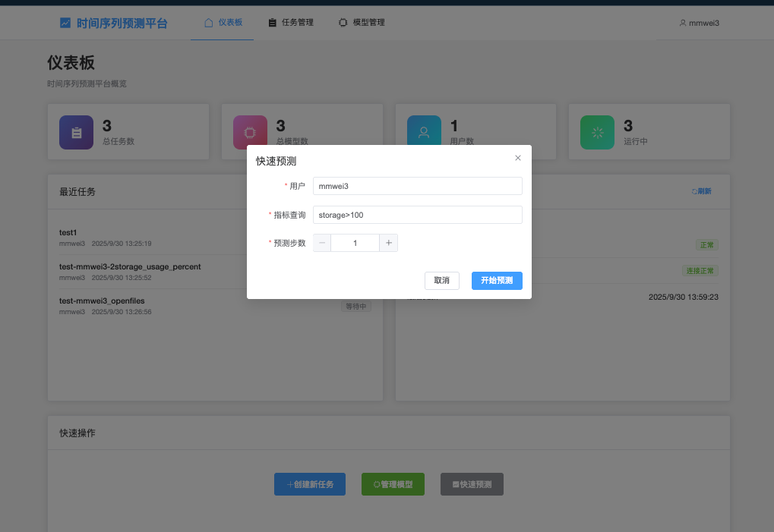The height and width of the screenshot is (532, 774).
Task: Open the test1 task entry
Action: (x=68, y=232)
